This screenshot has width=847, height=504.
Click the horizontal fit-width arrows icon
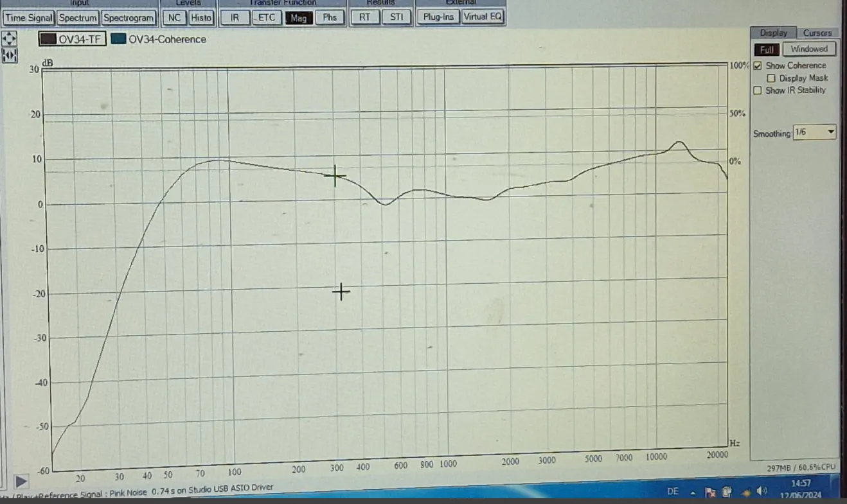[10, 56]
